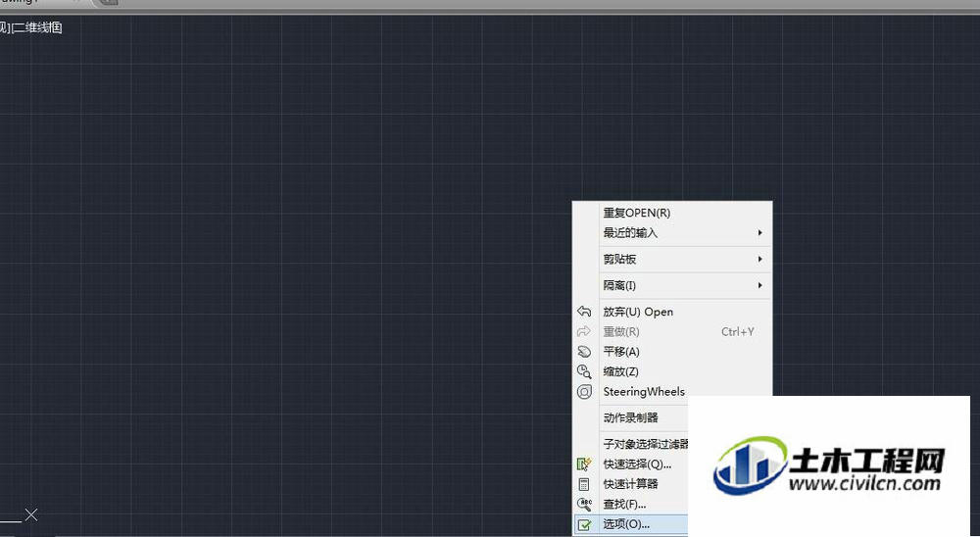
Task: Click the quick select icon
Action: (x=584, y=464)
